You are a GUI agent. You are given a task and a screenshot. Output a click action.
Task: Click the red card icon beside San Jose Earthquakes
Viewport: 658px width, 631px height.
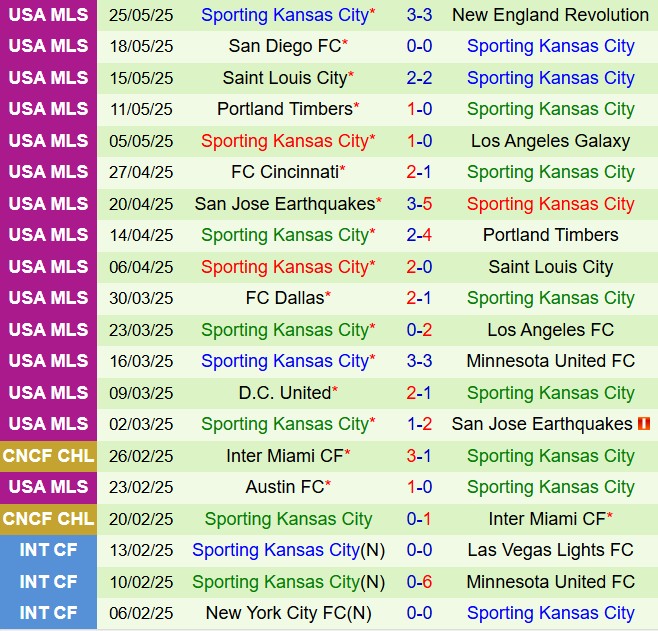tap(643, 424)
